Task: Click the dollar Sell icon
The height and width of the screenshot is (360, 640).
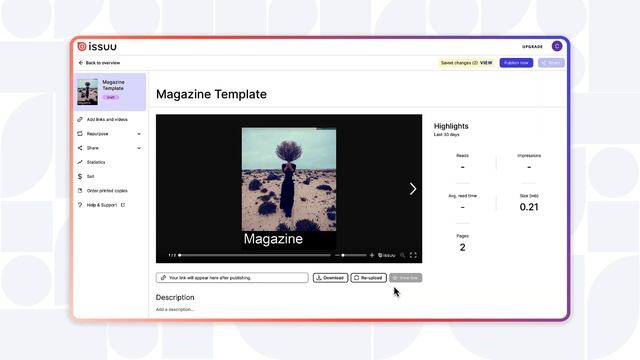Action: (80, 177)
